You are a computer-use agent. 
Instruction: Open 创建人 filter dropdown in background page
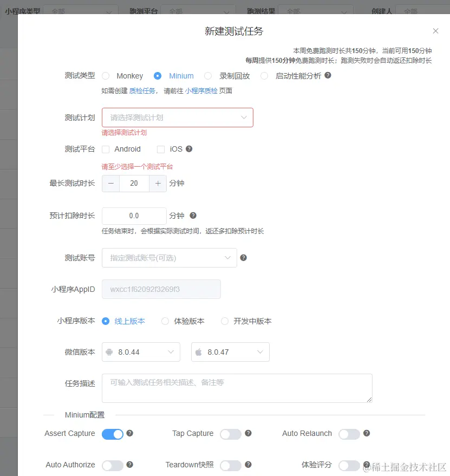coord(423,10)
